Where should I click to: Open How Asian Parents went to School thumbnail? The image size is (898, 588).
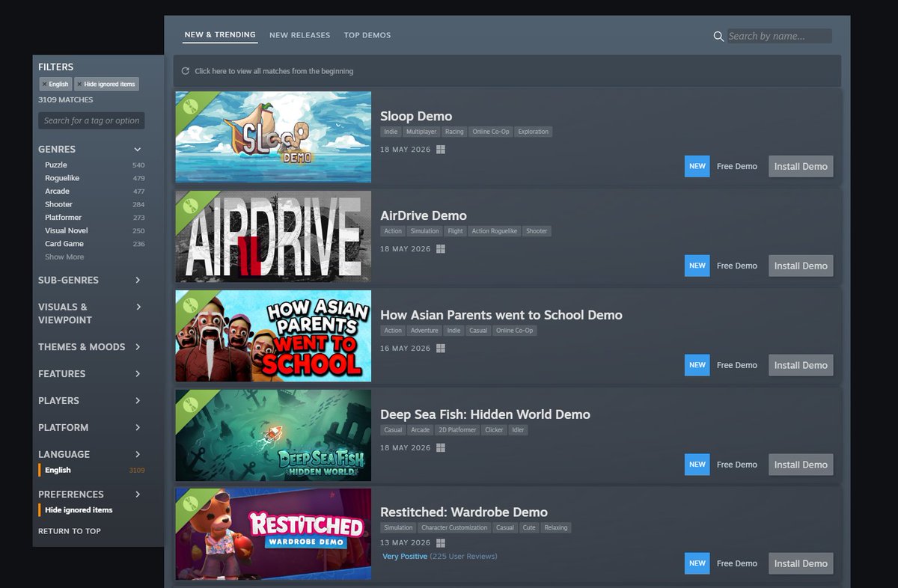[x=273, y=336]
